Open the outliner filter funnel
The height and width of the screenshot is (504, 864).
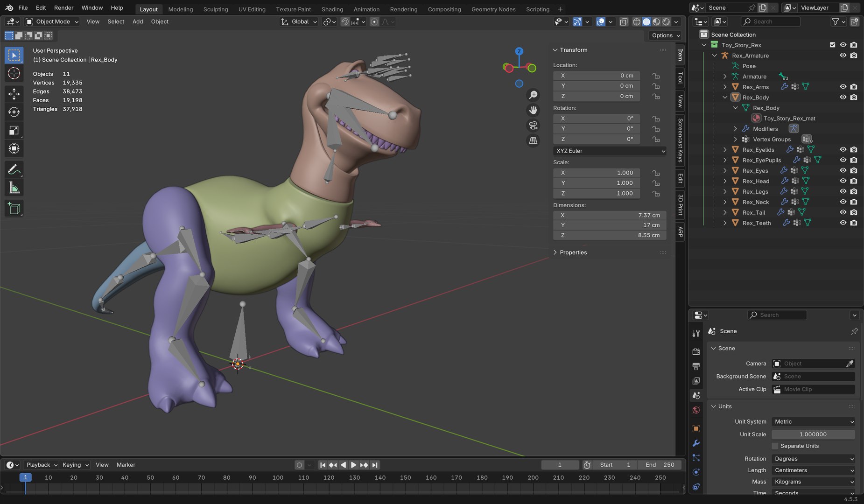(836, 21)
